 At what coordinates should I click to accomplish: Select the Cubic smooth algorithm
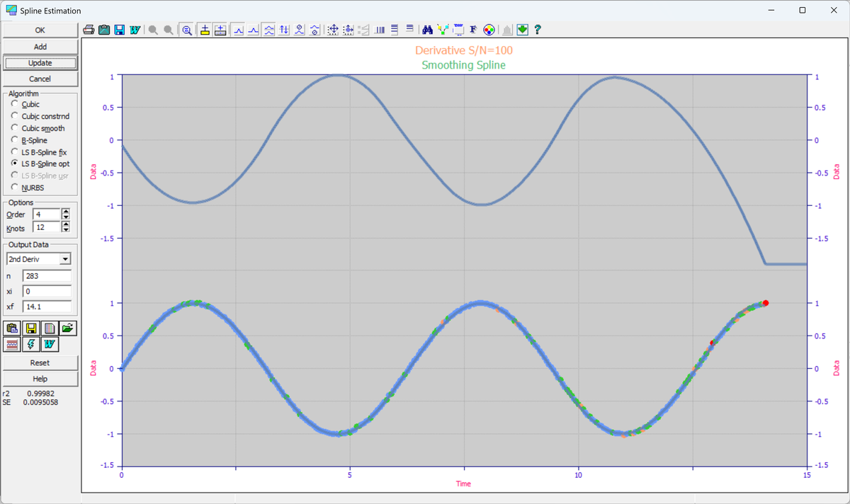click(38, 128)
